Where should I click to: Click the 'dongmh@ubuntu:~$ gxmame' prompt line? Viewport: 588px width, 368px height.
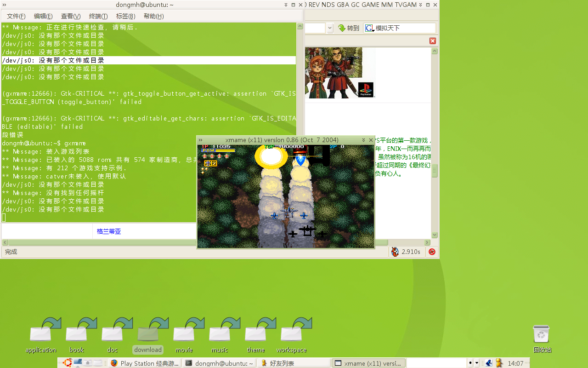(44, 143)
